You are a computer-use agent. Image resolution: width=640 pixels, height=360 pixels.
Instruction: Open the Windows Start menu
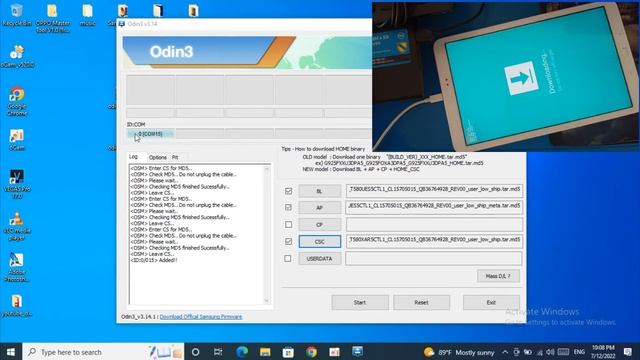11,352
